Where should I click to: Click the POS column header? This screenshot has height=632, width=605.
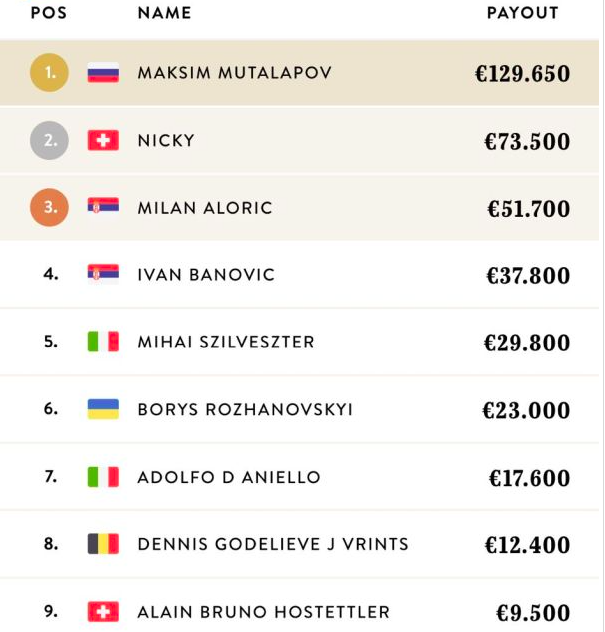[48, 14]
